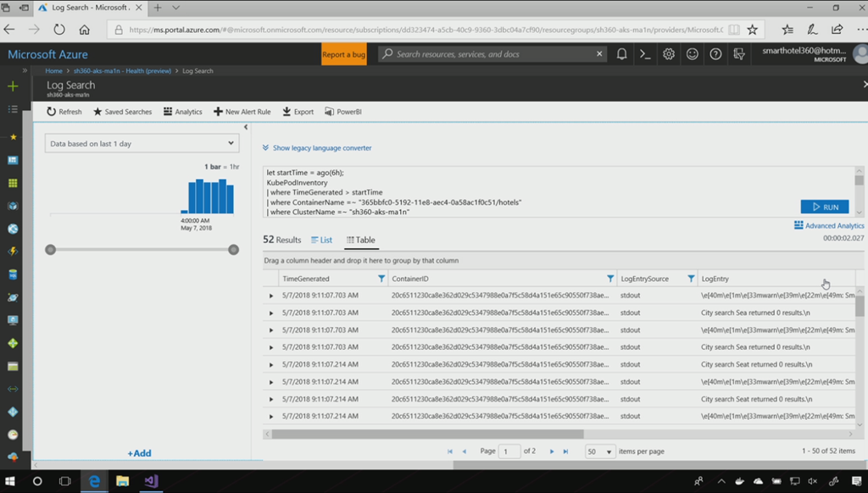The height and width of the screenshot is (493, 868).
Task: Click the page number input field
Action: pyautogui.click(x=509, y=451)
